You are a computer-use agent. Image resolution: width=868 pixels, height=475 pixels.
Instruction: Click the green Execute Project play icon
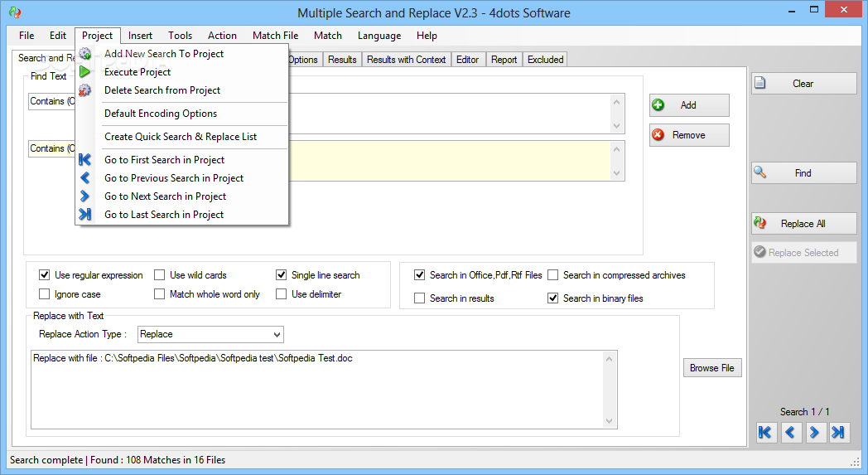(84, 72)
